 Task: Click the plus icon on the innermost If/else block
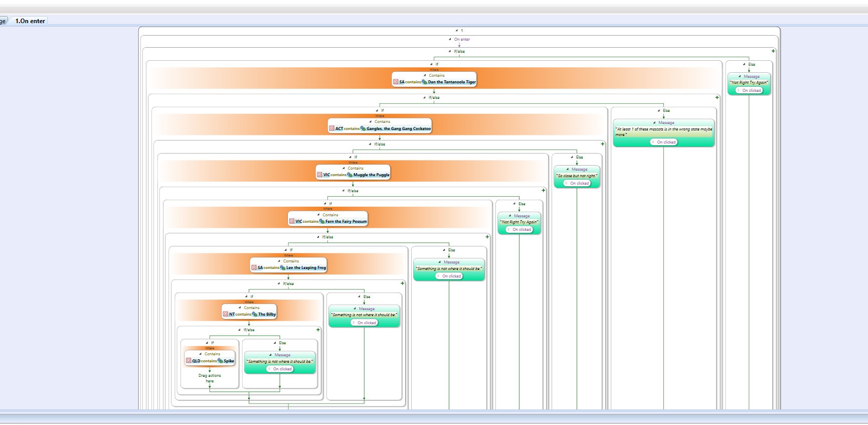click(x=318, y=330)
